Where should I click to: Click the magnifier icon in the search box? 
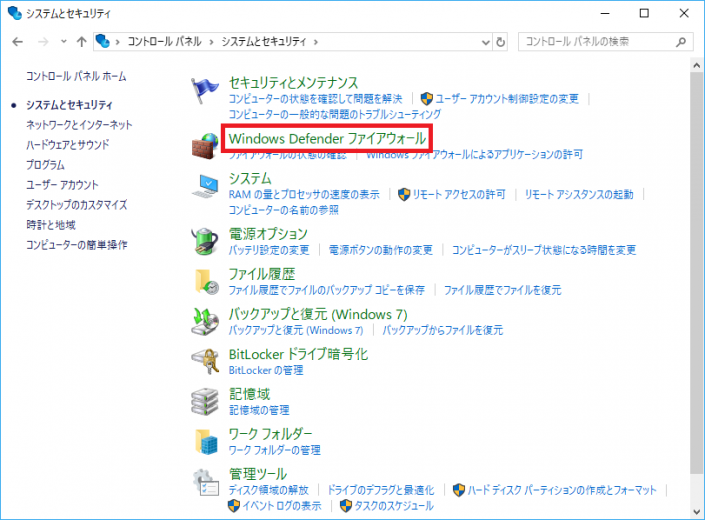click(681, 42)
